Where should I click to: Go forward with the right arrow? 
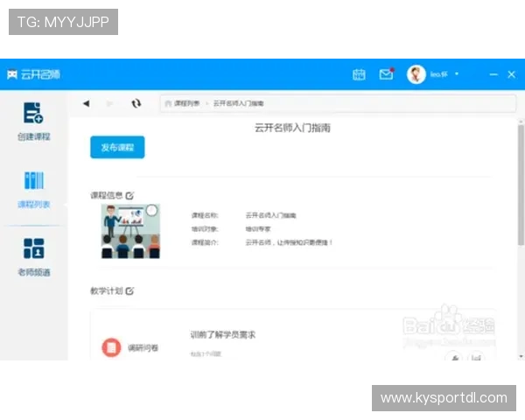pyautogui.click(x=109, y=103)
